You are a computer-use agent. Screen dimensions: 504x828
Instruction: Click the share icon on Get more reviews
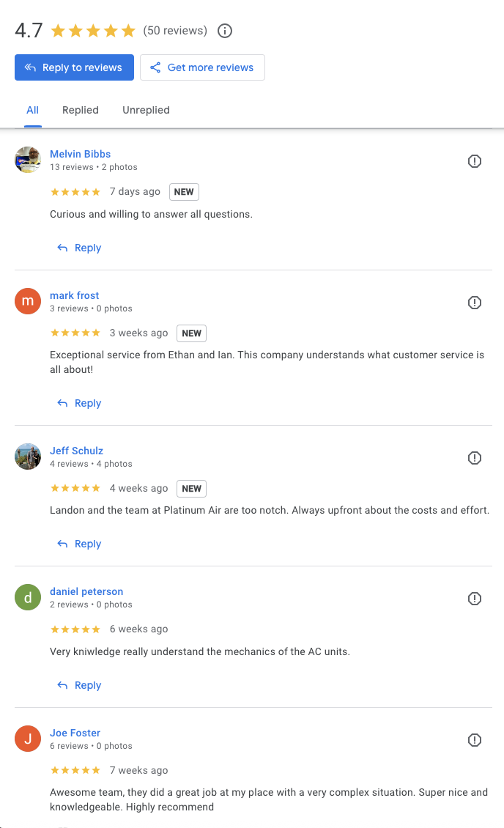pos(155,67)
